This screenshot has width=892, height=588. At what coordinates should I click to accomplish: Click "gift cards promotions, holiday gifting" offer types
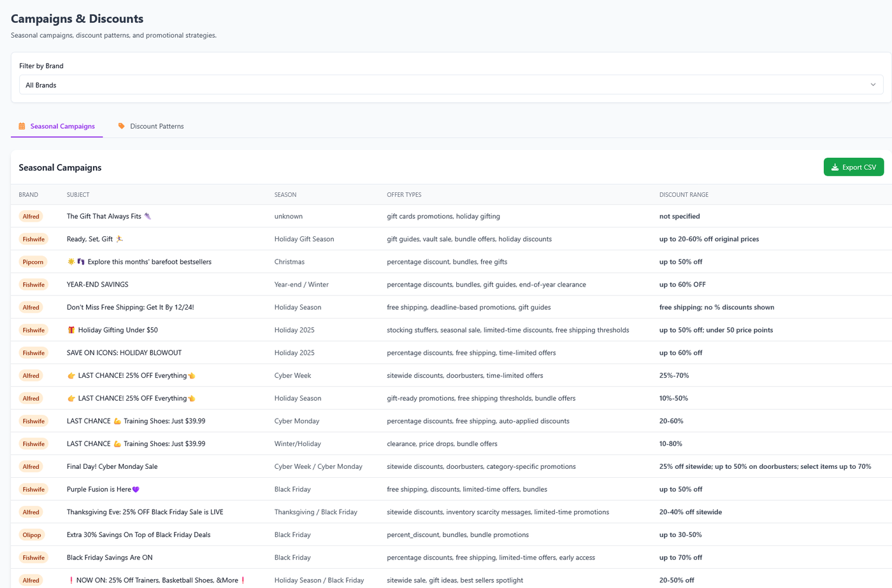443,217
